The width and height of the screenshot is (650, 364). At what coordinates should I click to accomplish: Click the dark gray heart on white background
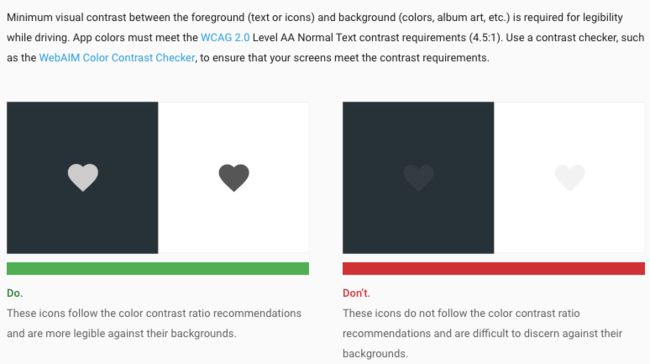[x=234, y=177]
